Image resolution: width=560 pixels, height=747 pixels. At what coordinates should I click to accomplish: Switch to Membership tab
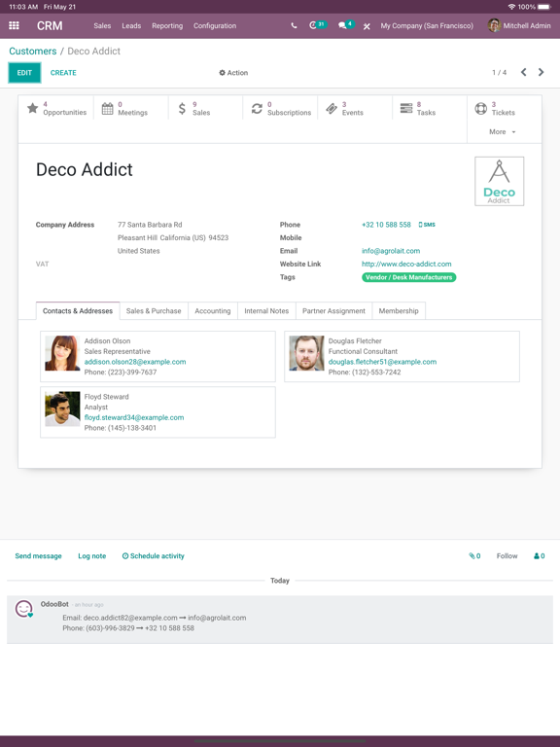click(399, 310)
